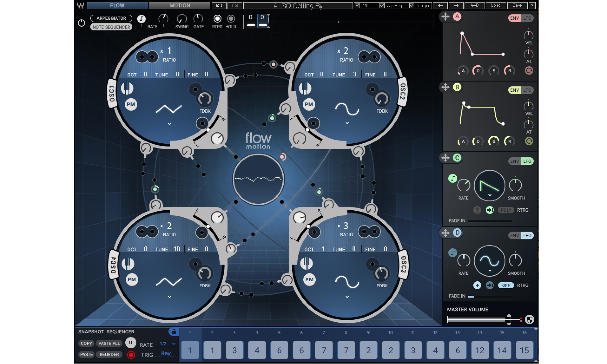This screenshot has height=364, width=607.
Task: Select the FLOW tab
Action: pyautogui.click(x=118, y=5)
